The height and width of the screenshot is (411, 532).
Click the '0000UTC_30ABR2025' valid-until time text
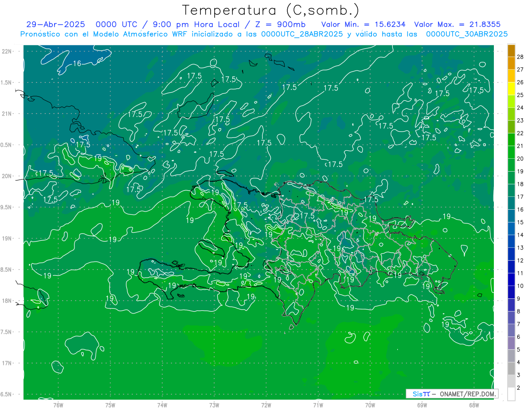(466, 34)
